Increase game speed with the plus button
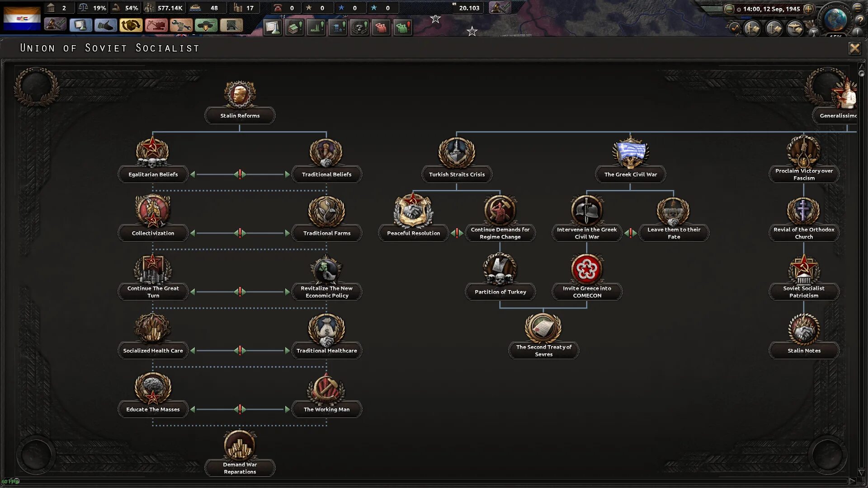 point(809,9)
